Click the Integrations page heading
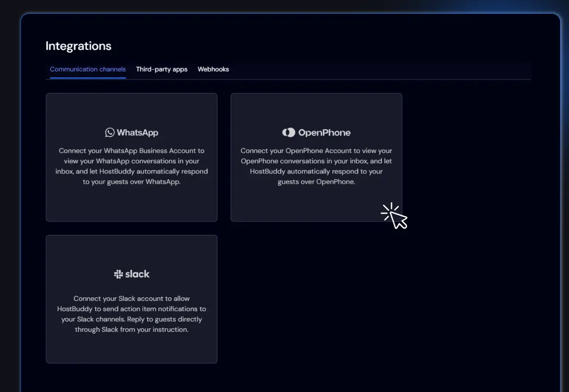 point(78,46)
